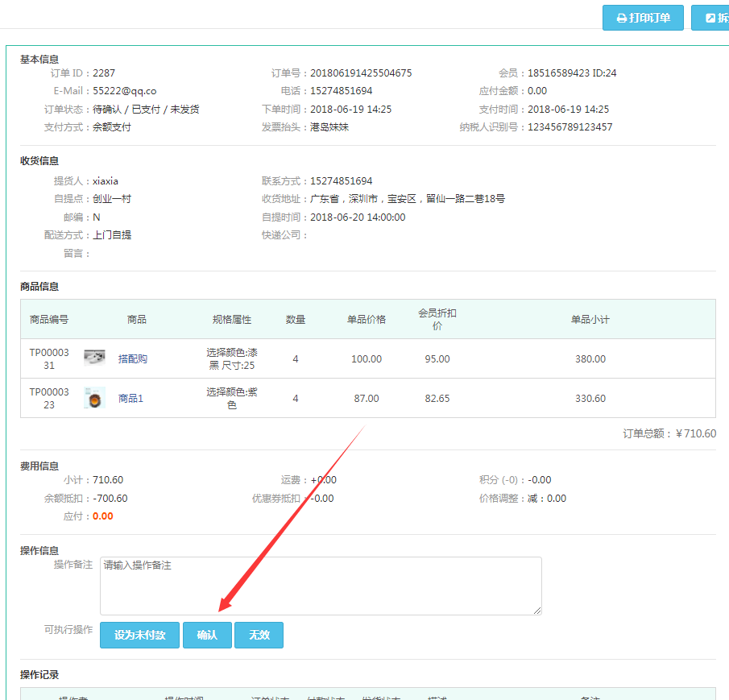
Task: Click the red 应付 amount 0.00
Action: click(x=103, y=516)
